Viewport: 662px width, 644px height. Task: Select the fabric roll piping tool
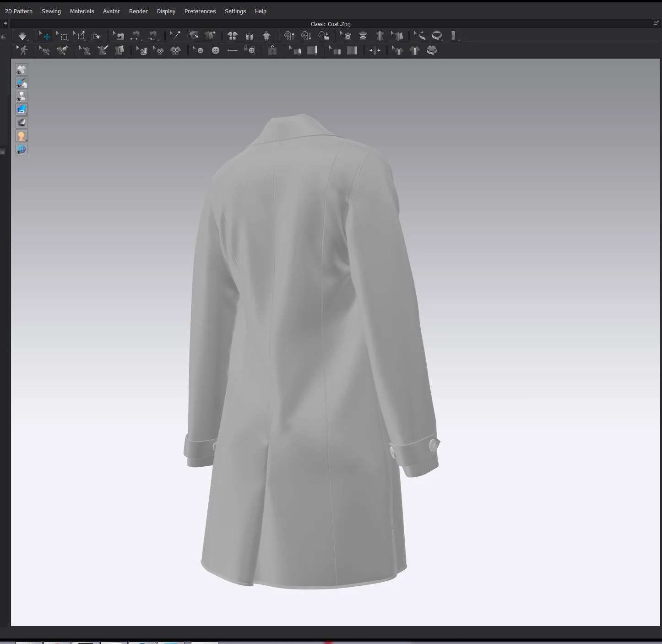pos(312,50)
